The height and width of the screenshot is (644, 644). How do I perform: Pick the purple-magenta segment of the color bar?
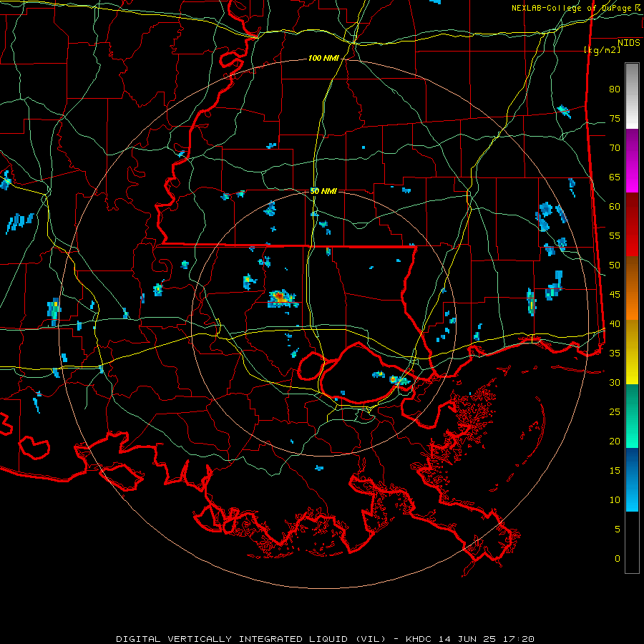coord(632,160)
